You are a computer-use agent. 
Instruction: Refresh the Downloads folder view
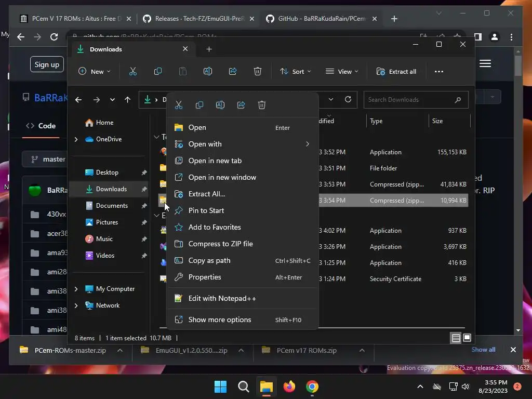[348, 99]
